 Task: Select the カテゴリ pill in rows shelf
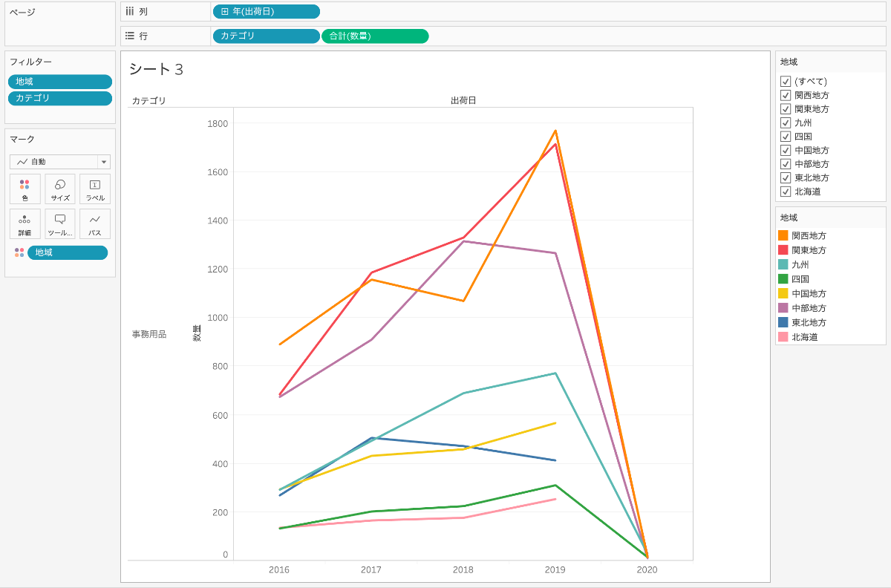(267, 36)
